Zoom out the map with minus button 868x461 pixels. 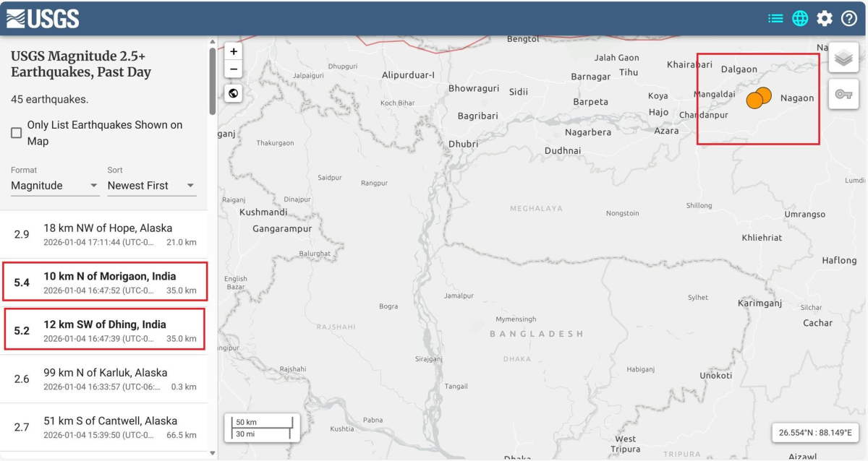coord(233,70)
